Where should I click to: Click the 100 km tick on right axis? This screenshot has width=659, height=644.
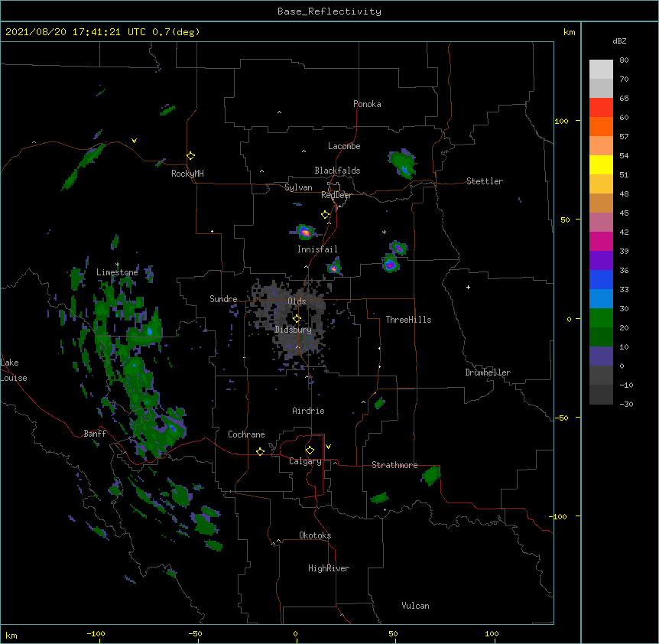pyautogui.click(x=561, y=121)
